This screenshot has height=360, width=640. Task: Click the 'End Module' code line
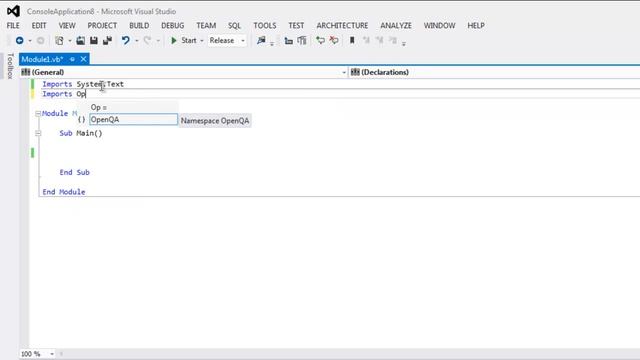(64, 192)
